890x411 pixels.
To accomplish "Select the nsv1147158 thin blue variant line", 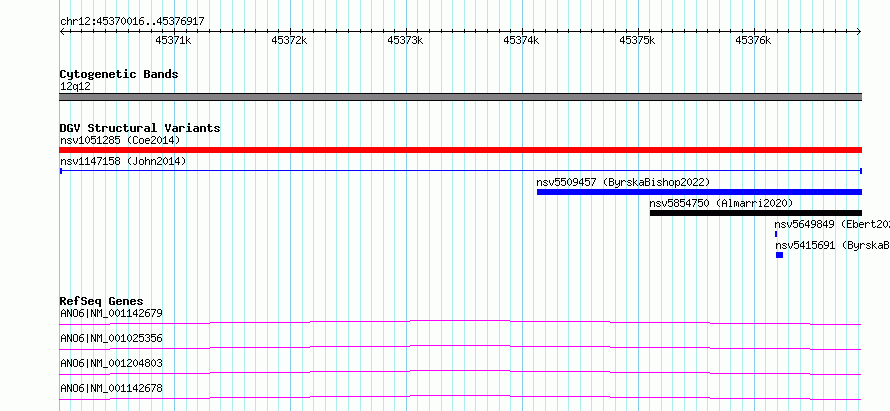I will (x=460, y=170).
